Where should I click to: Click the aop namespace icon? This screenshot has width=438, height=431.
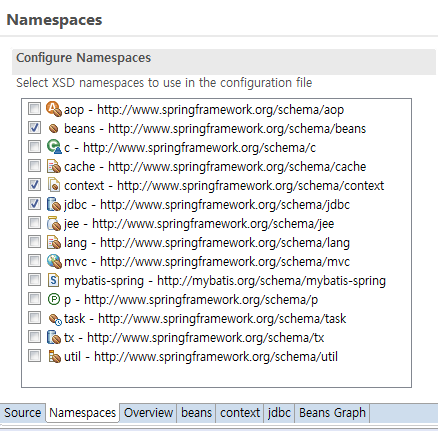[x=54, y=109]
